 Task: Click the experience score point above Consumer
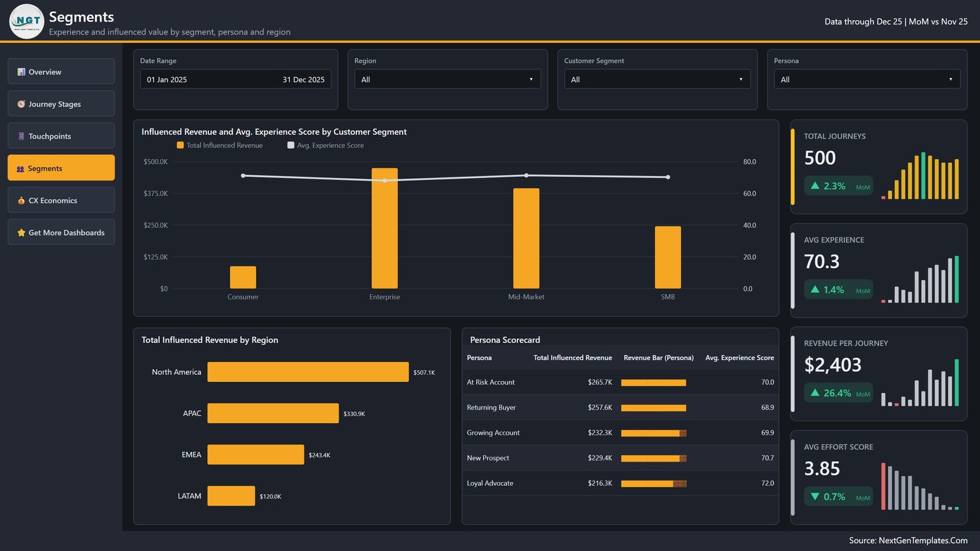tap(243, 176)
